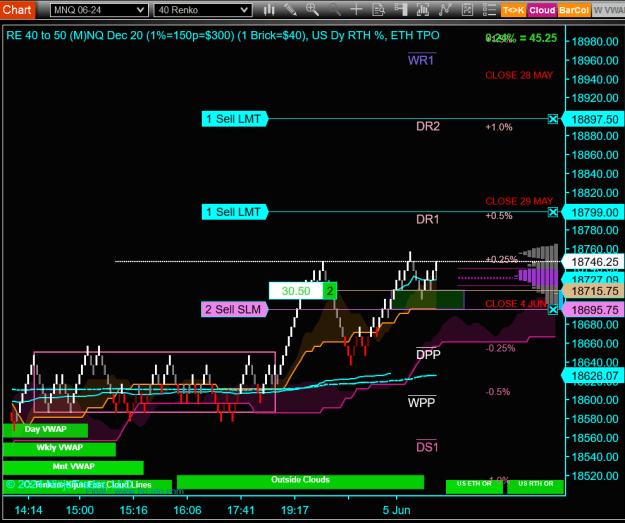
Task: Click the chart title RE 40 to 50 text
Action: (x=223, y=35)
